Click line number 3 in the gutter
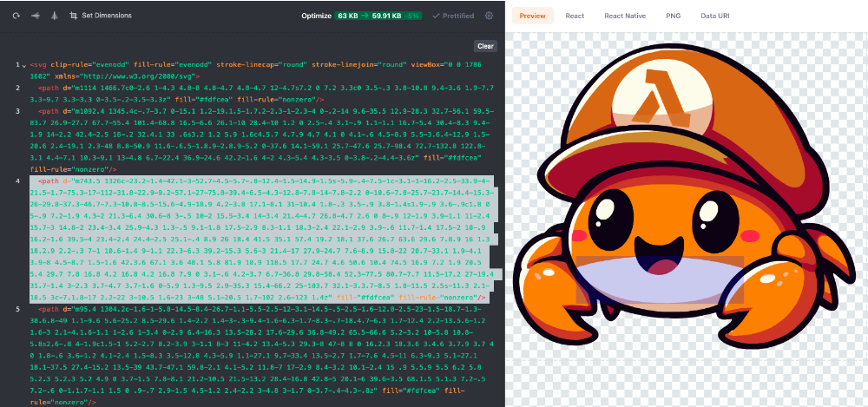Viewport: 868px width, 407px height. click(17, 111)
